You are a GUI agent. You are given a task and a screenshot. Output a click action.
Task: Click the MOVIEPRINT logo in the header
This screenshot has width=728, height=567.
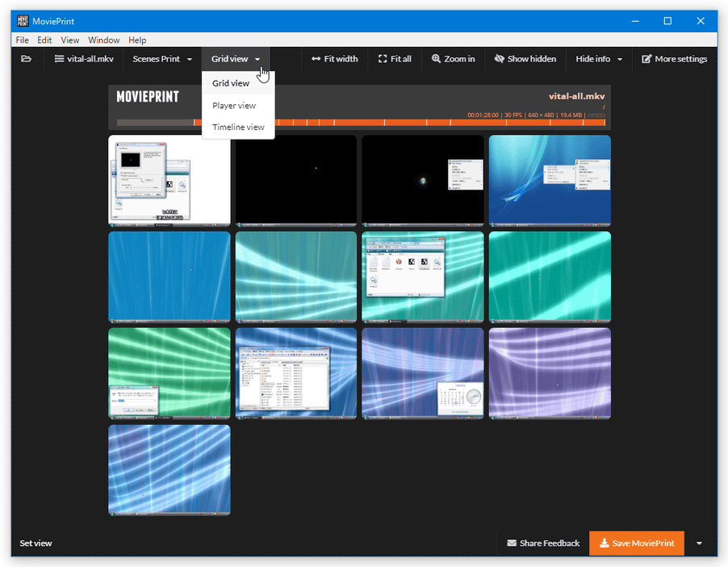click(x=148, y=97)
